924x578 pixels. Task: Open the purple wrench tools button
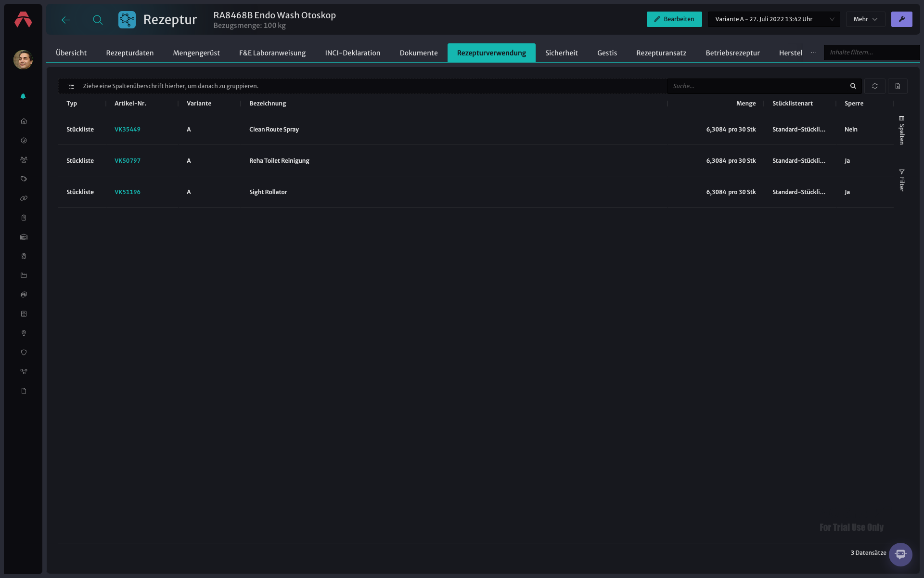pos(901,19)
